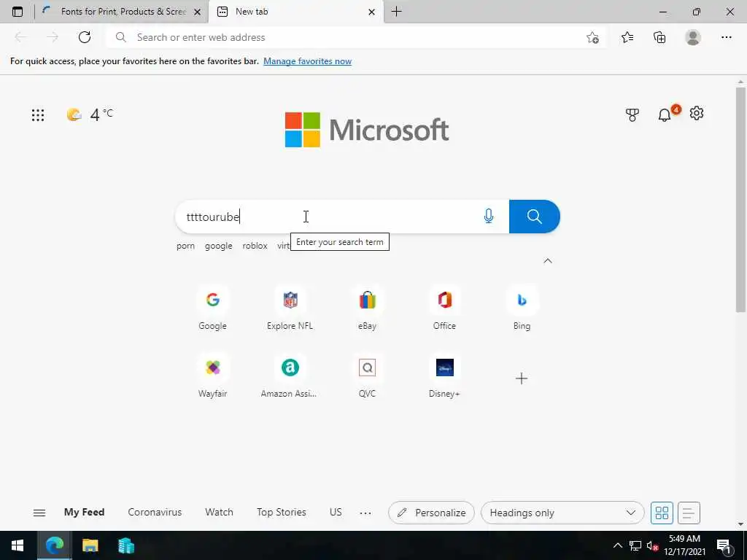Open the Headings only layout dropdown
The width and height of the screenshot is (747, 560).
point(562,513)
